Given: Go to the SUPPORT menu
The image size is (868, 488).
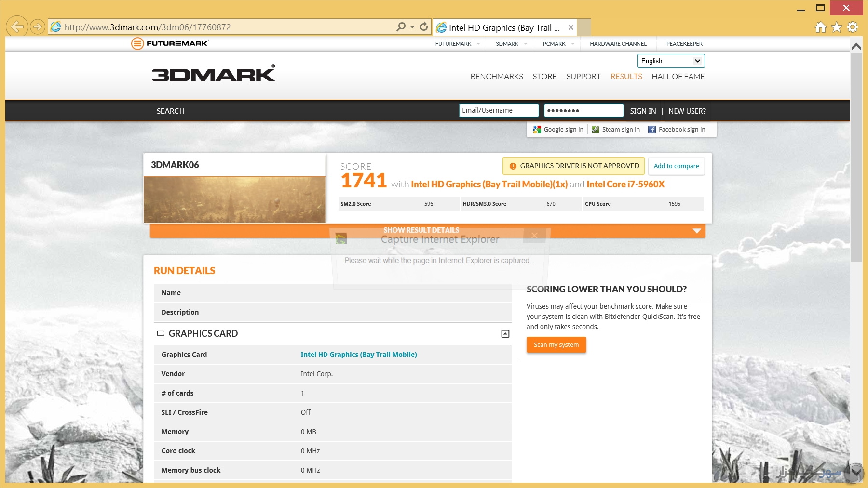Looking at the screenshot, I should (x=583, y=77).
